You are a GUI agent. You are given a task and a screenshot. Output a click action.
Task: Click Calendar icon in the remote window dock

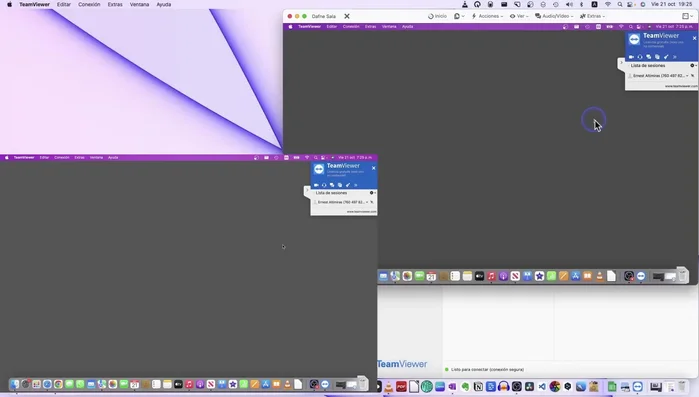pos(431,276)
